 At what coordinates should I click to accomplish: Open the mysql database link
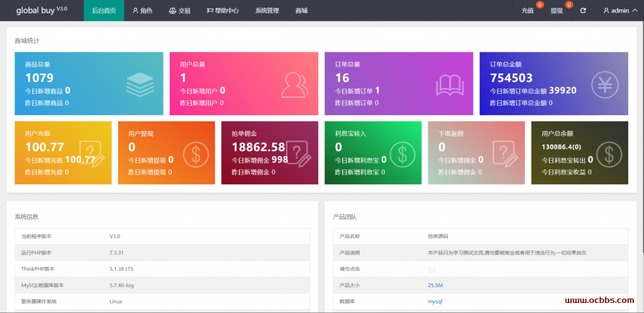(x=435, y=302)
